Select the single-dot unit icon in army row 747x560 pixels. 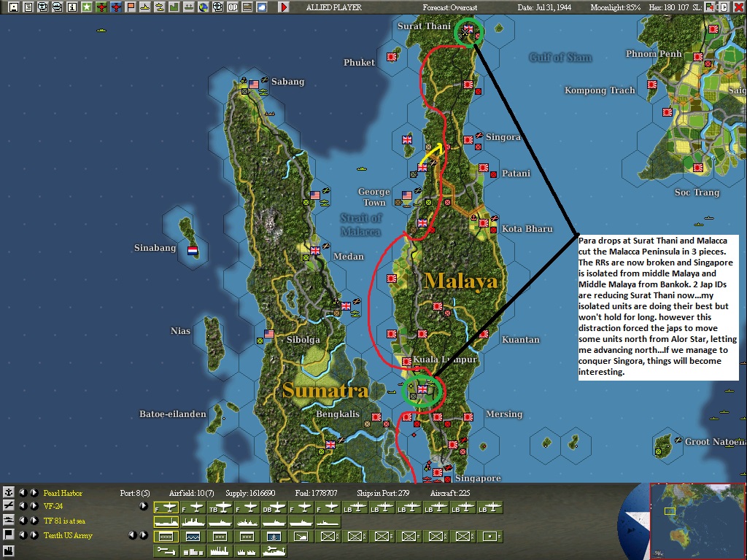490,536
